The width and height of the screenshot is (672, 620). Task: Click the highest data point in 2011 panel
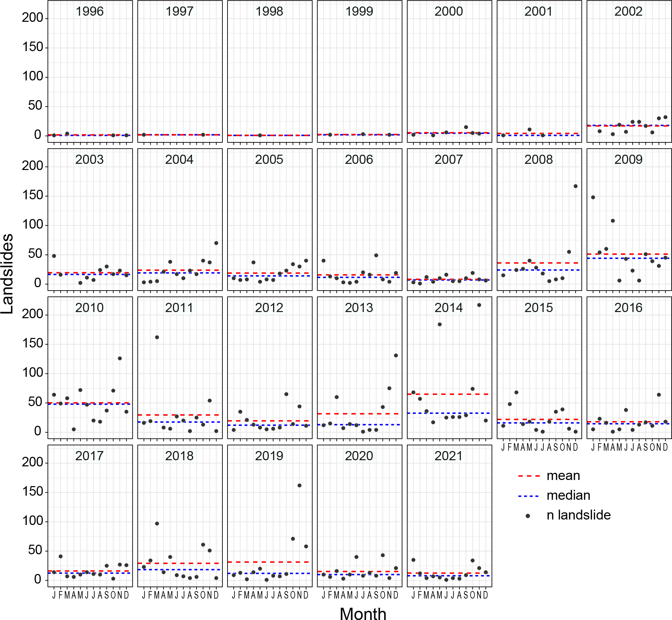click(157, 337)
